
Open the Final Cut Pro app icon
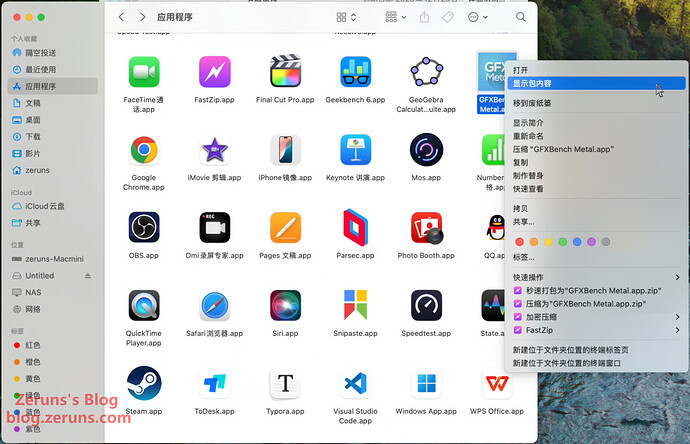click(285, 72)
